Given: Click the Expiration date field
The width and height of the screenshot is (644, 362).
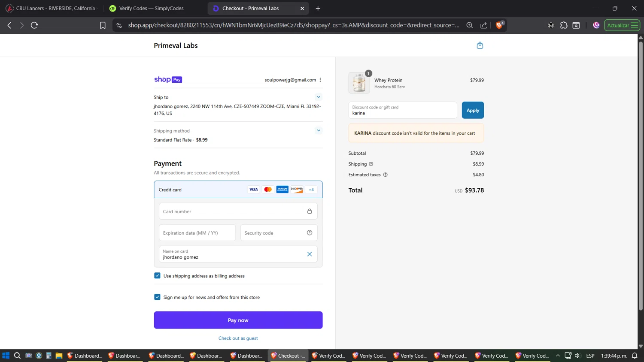Looking at the screenshot, I should pos(197,232).
